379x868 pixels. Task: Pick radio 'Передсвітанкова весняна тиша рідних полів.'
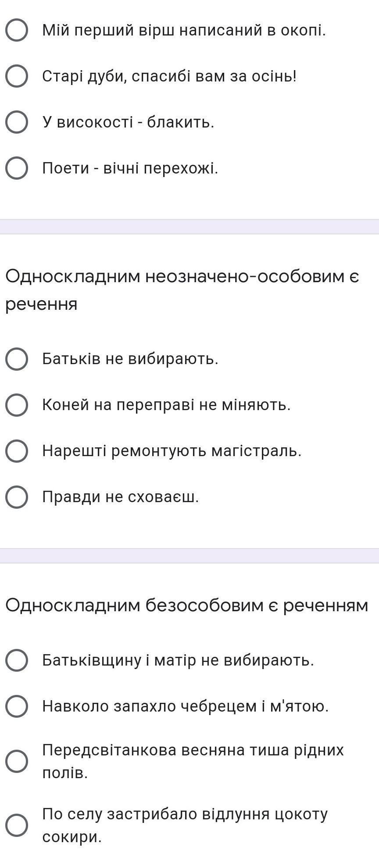point(17,762)
